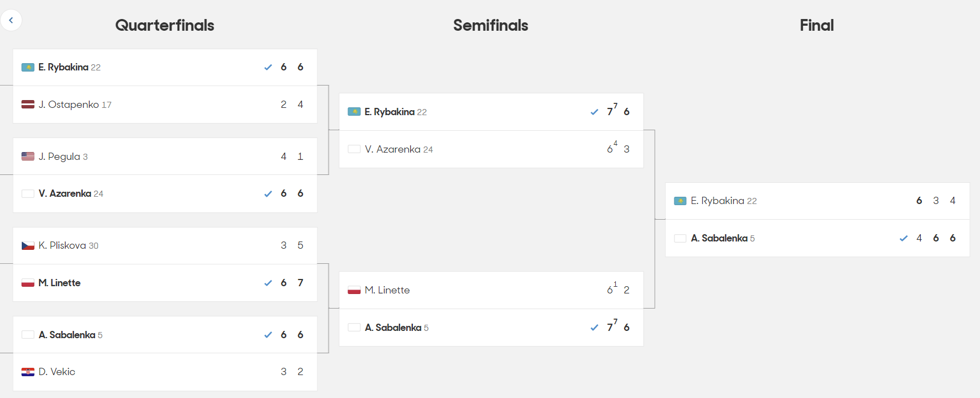This screenshot has width=980, height=398.
Task: Click Latvia flag next to J. Ostapenko
Action: pos(28,105)
